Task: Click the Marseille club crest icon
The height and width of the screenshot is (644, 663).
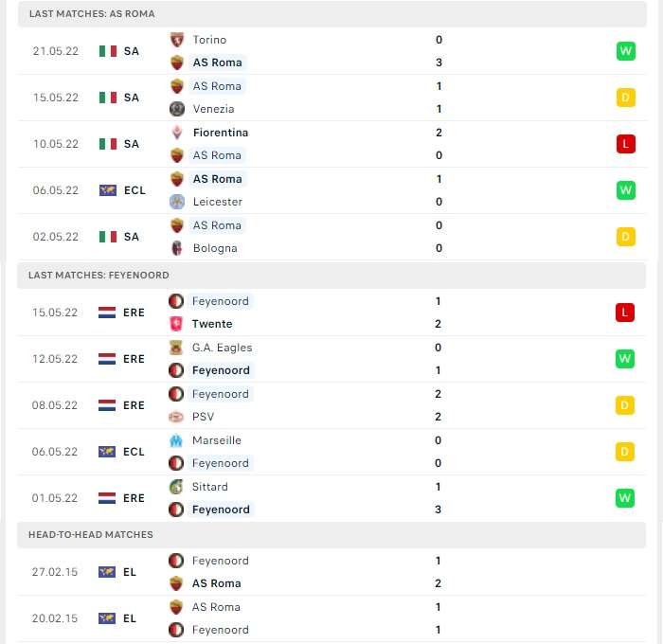Action: (x=176, y=440)
